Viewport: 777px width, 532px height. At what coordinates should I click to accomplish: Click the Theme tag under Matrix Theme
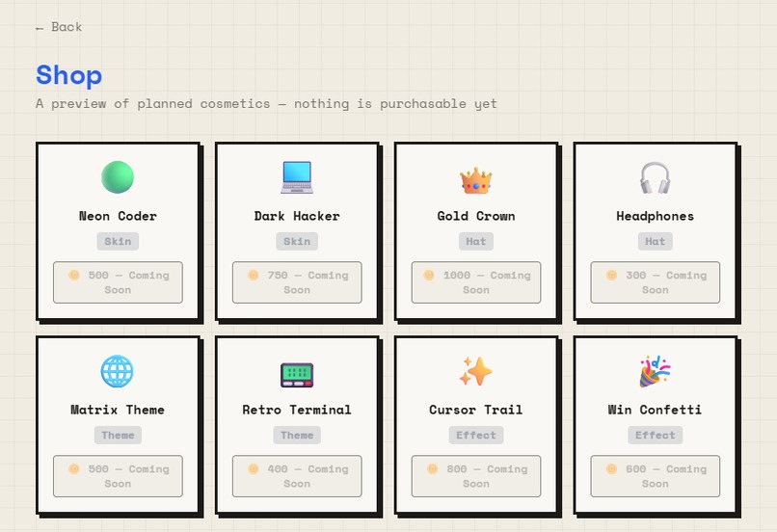tap(118, 435)
